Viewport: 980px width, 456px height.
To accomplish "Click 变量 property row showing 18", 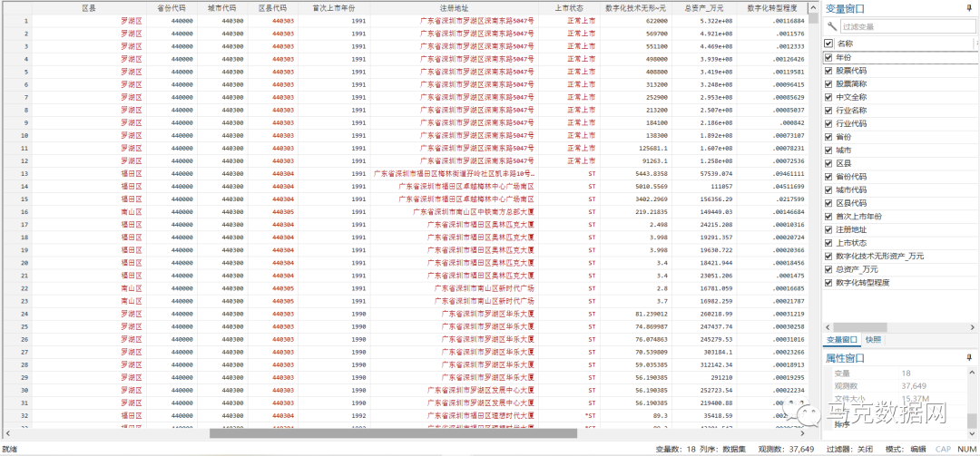I will (895, 373).
